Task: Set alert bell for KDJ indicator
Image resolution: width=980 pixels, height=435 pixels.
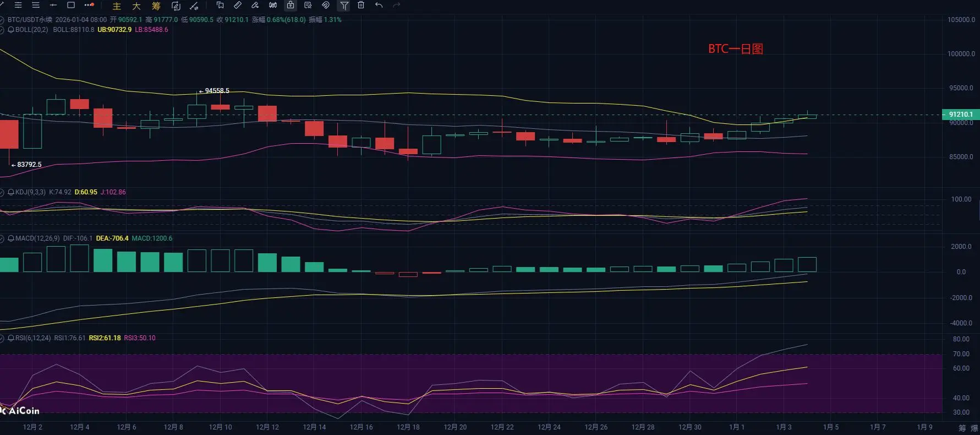Action: [x=11, y=192]
